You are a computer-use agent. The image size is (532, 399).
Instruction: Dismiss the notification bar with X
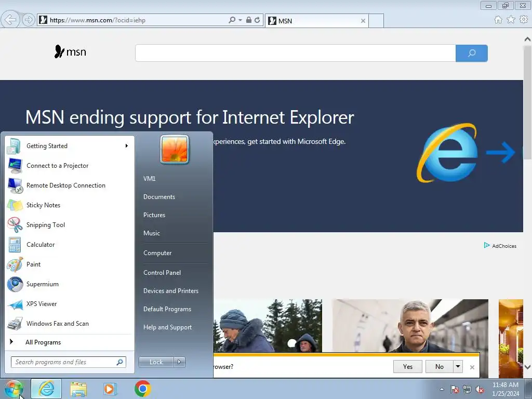tap(472, 367)
